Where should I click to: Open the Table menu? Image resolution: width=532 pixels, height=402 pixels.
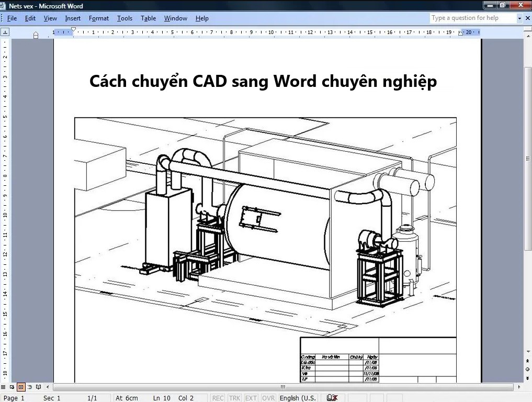pos(148,18)
